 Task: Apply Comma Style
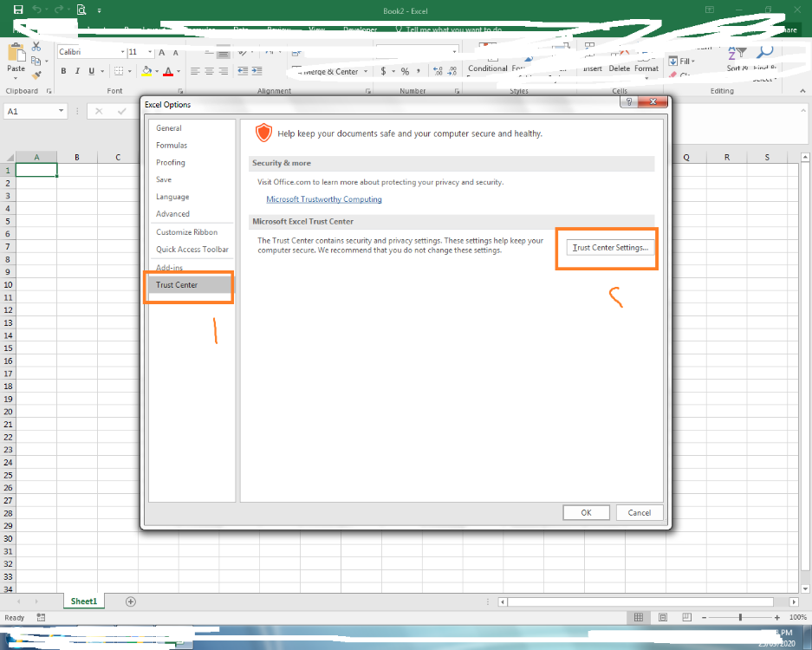pyautogui.click(x=419, y=71)
